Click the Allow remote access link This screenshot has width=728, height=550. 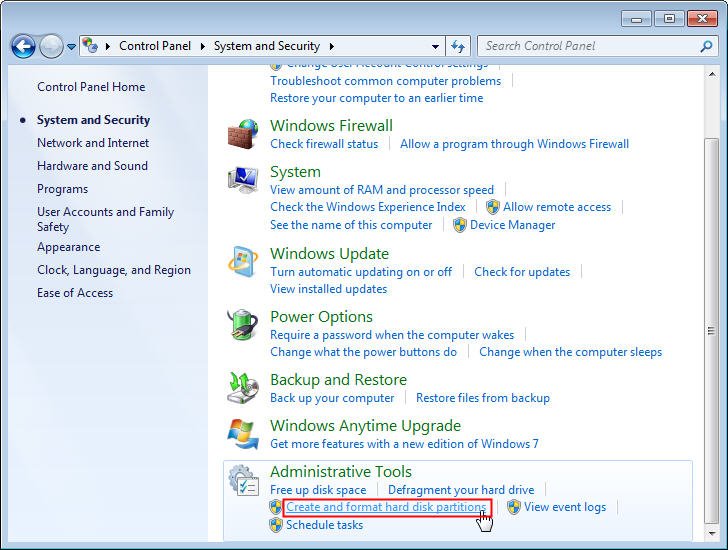coord(557,207)
